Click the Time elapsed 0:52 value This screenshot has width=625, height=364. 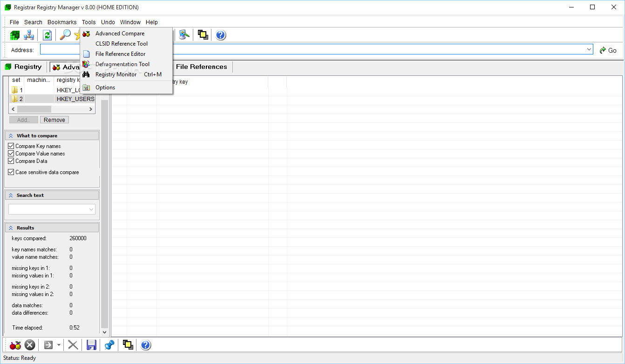[x=75, y=328]
